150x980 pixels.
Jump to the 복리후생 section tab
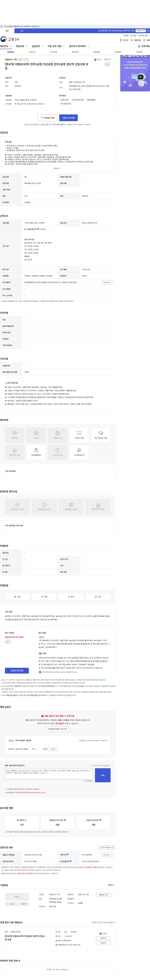(x=75, y=52)
